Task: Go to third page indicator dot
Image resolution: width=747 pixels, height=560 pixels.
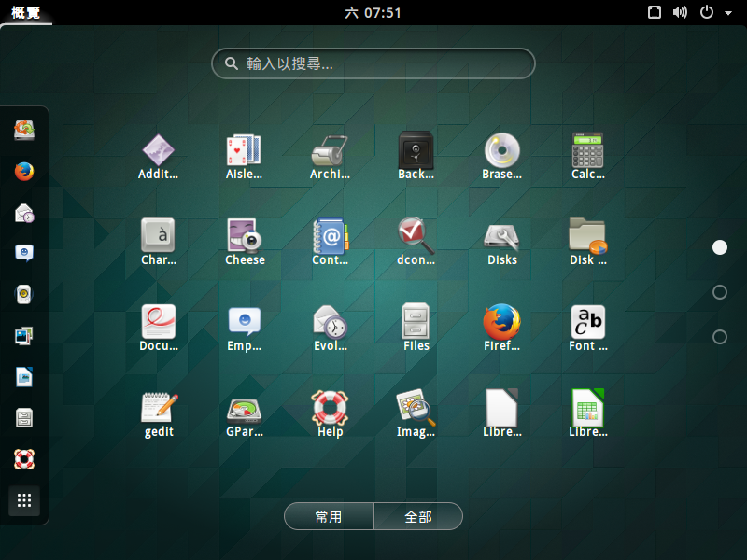Action: 719,337
